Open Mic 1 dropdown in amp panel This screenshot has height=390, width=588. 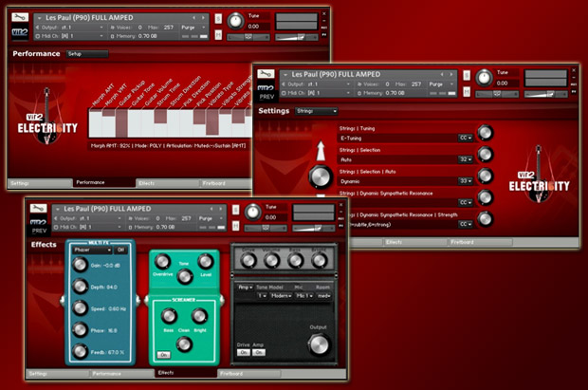(x=304, y=296)
